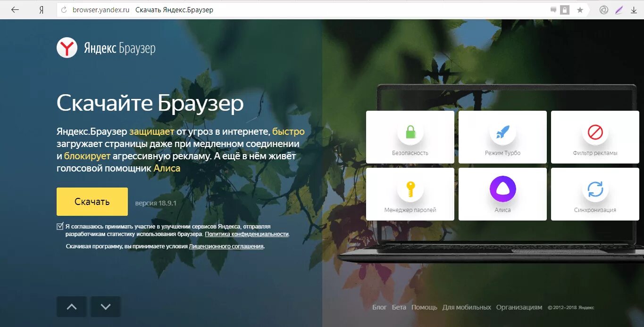Click the highlighted name Алиса in description
644x327 pixels.
click(167, 168)
